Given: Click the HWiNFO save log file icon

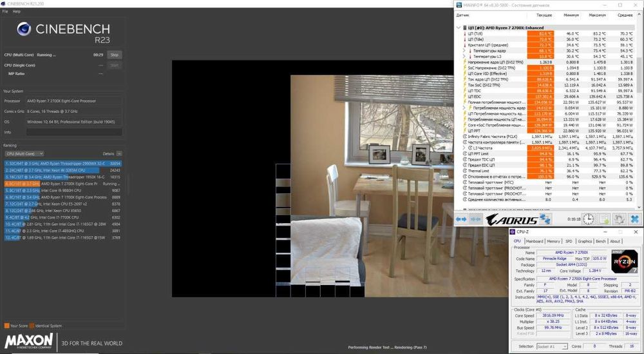Looking at the screenshot, I should [x=604, y=219].
